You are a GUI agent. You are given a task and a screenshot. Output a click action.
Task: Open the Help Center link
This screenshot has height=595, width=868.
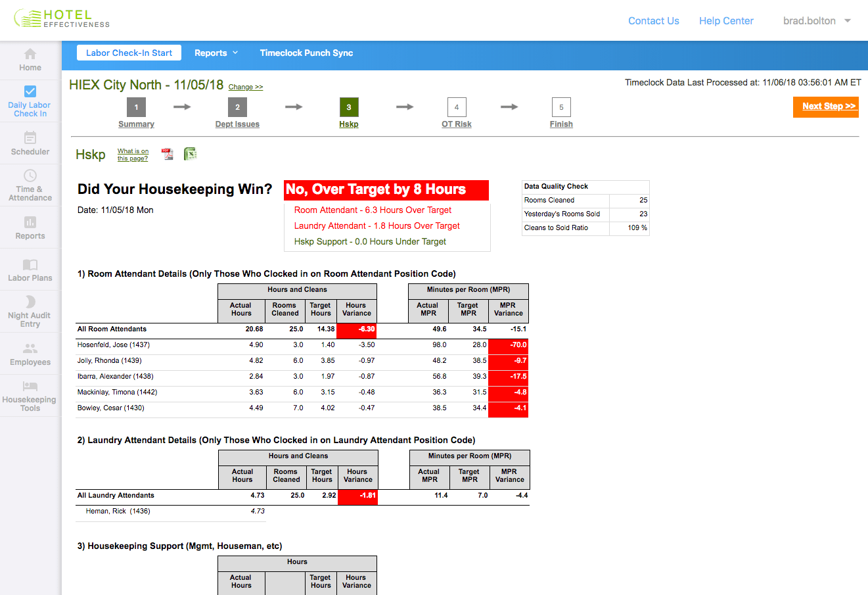726,20
